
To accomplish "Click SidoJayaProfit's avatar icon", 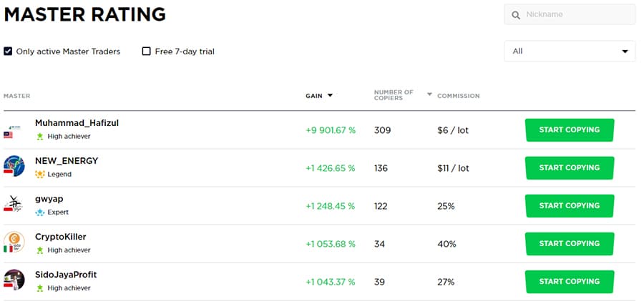I will tap(14, 280).
